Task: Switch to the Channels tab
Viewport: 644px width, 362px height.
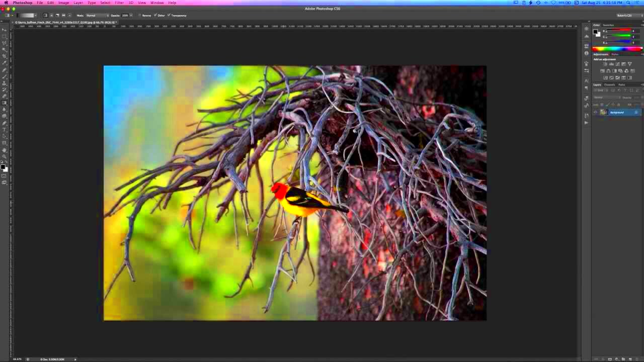Action: pyautogui.click(x=610, y=84)
